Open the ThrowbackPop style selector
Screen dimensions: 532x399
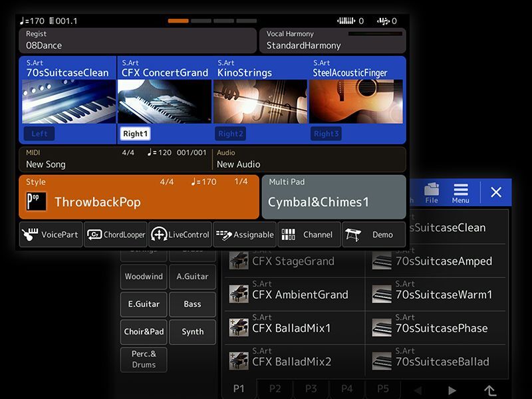pos(139,197)
